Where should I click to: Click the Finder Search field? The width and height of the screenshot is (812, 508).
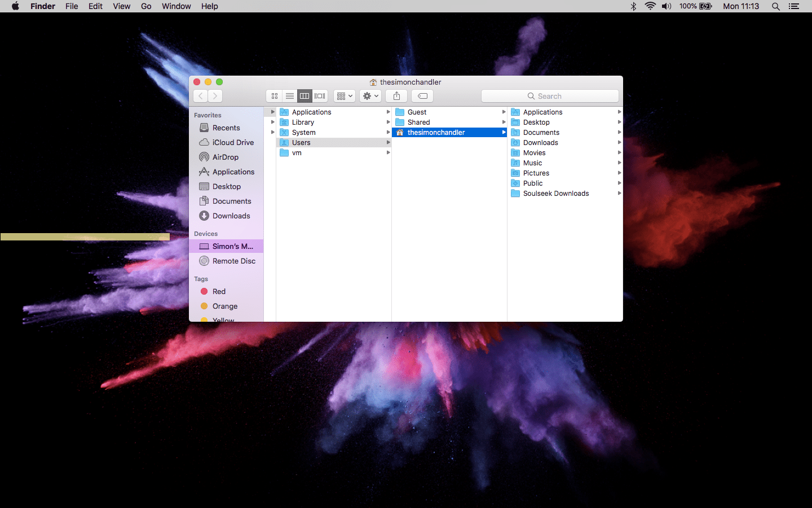click(x=550, y=96)
